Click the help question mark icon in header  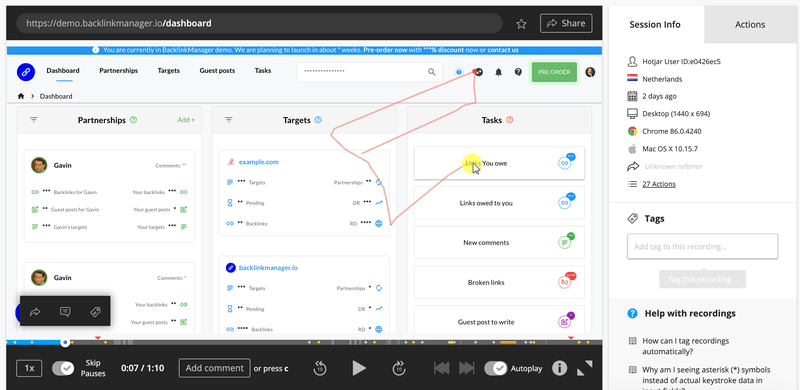click(x=518, y=72)
